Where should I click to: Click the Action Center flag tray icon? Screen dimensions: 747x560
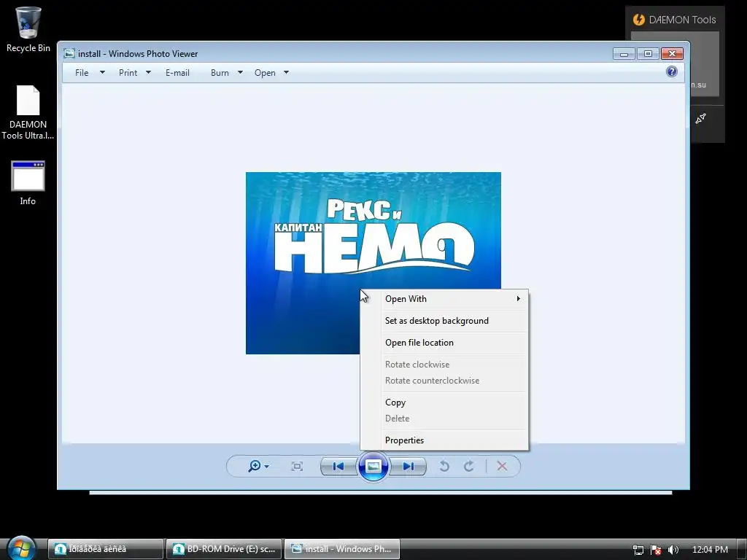(x=656, y=550)
